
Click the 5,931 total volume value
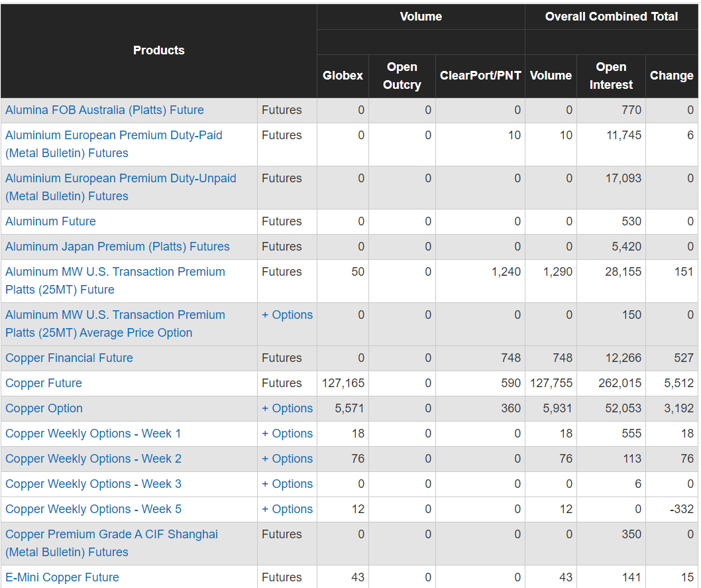tap(557, 408)
